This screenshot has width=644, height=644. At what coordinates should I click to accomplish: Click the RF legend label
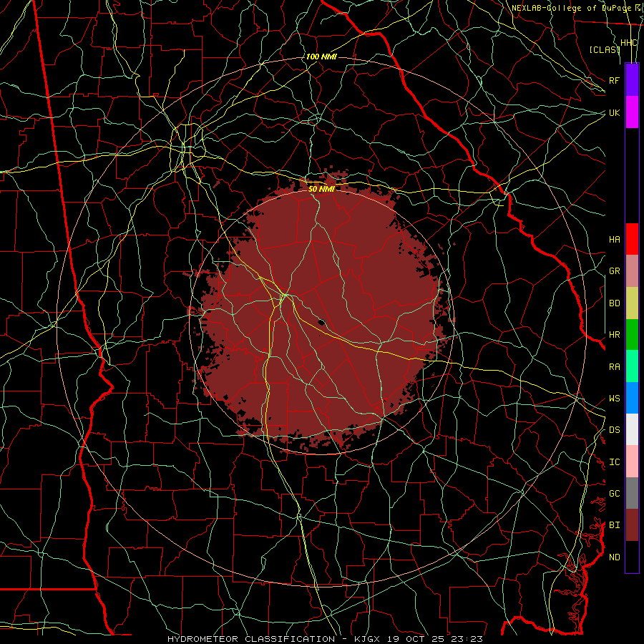[x=615, y=80]
